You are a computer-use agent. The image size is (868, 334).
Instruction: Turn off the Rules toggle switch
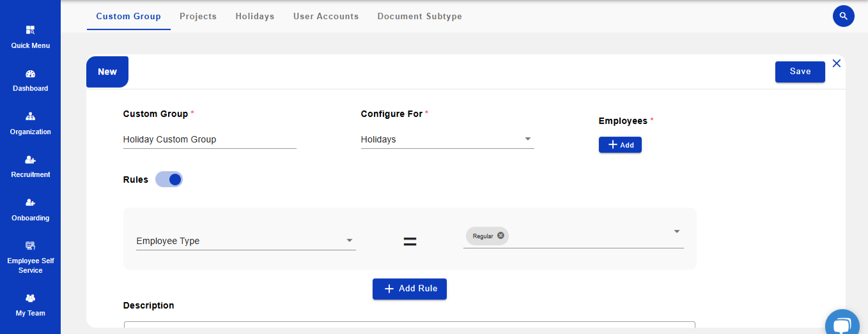click(169, 179)
